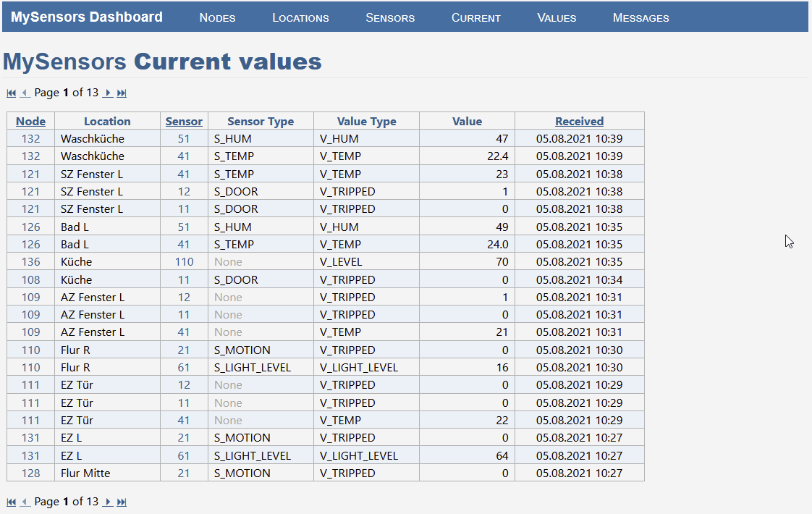The image size is (812, 514).
Task: Select value 22.4 in the Waschküche row
Action: click(x=498, y=156)
